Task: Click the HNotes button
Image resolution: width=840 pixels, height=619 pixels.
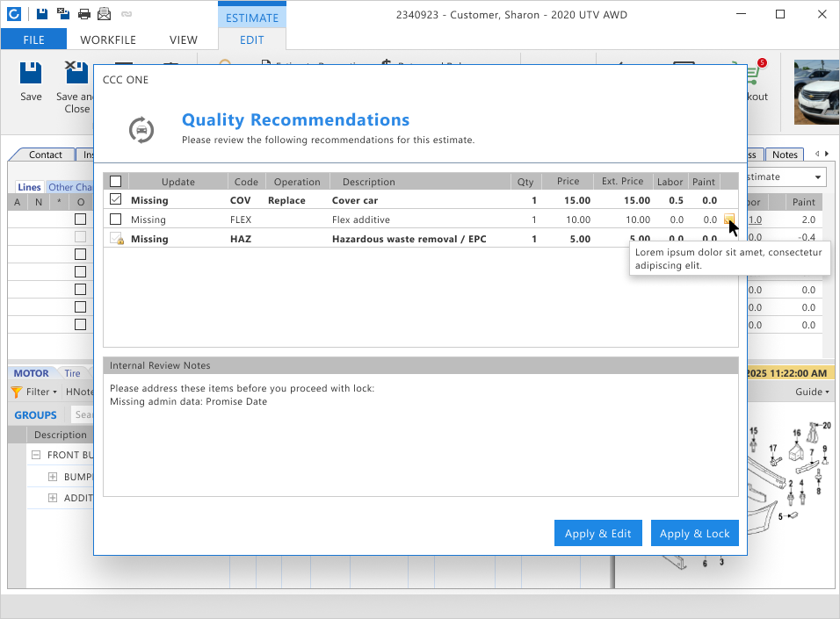Action: click(79, 392)
